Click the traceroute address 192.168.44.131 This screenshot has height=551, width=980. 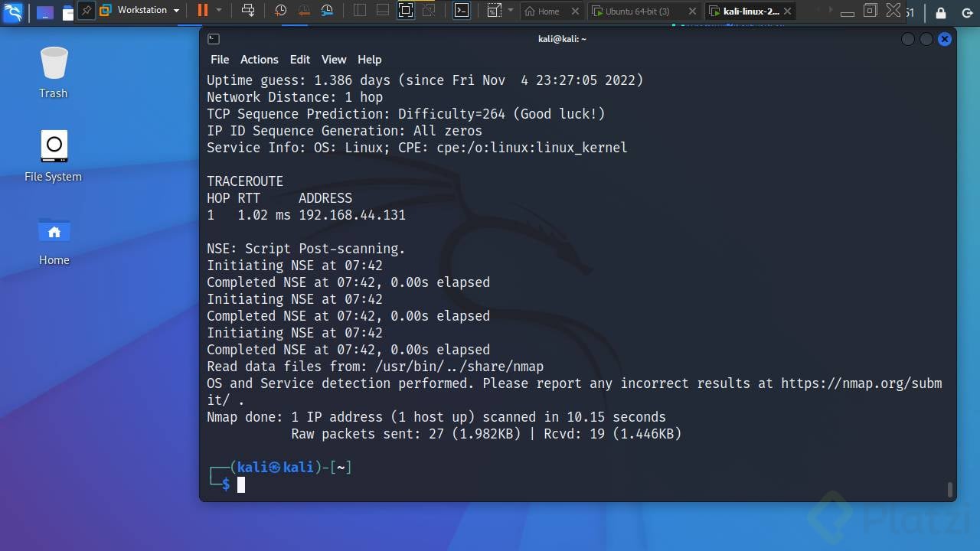click(x=352, y=215)
